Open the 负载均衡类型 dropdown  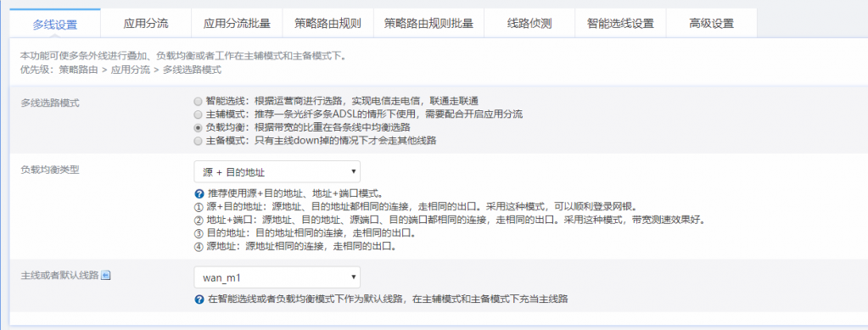pyautogui.click(x=277, y=172)
